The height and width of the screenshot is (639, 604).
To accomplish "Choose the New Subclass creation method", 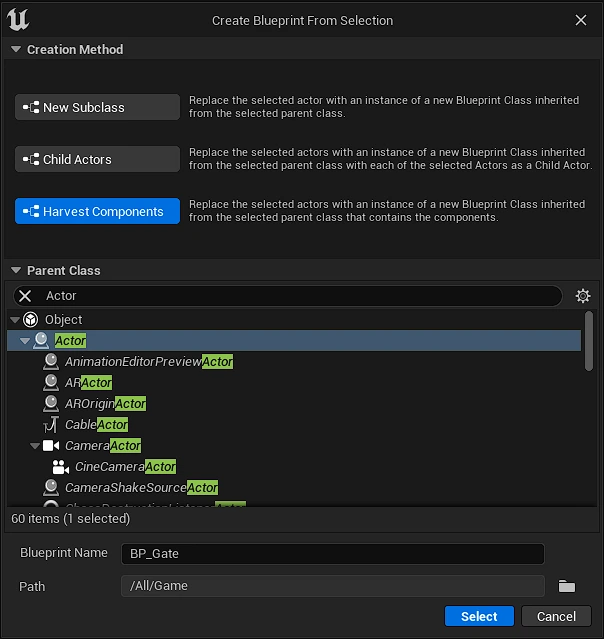I will 97,108.
